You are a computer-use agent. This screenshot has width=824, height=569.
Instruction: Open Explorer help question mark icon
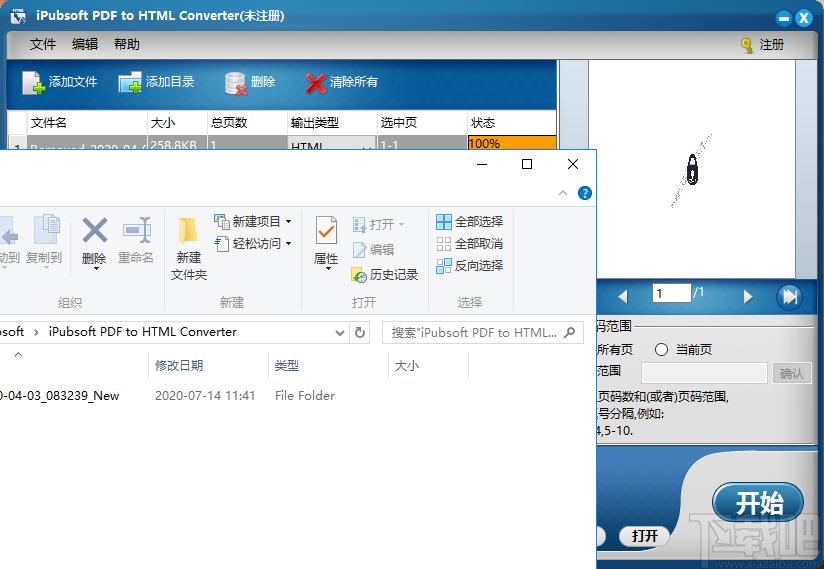tap(584, 193)
